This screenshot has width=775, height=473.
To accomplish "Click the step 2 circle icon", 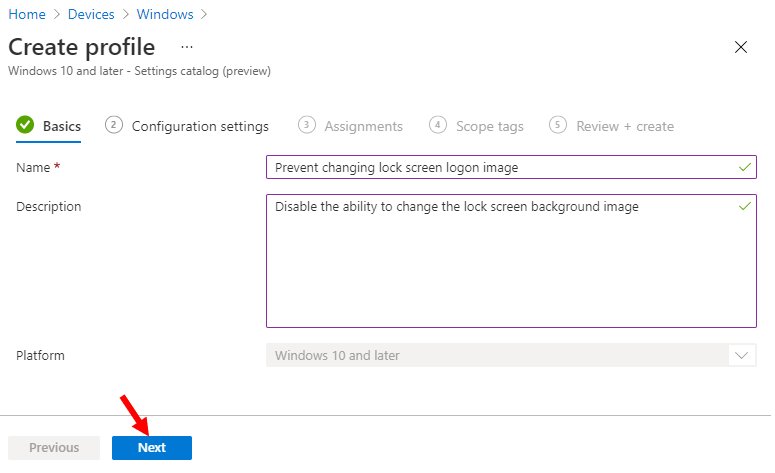I will (x=114, y=125).
